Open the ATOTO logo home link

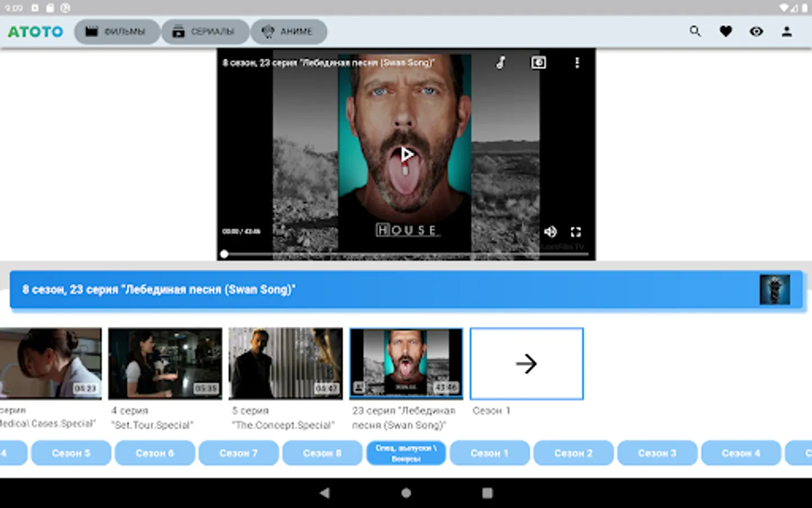tap(35, 32)
